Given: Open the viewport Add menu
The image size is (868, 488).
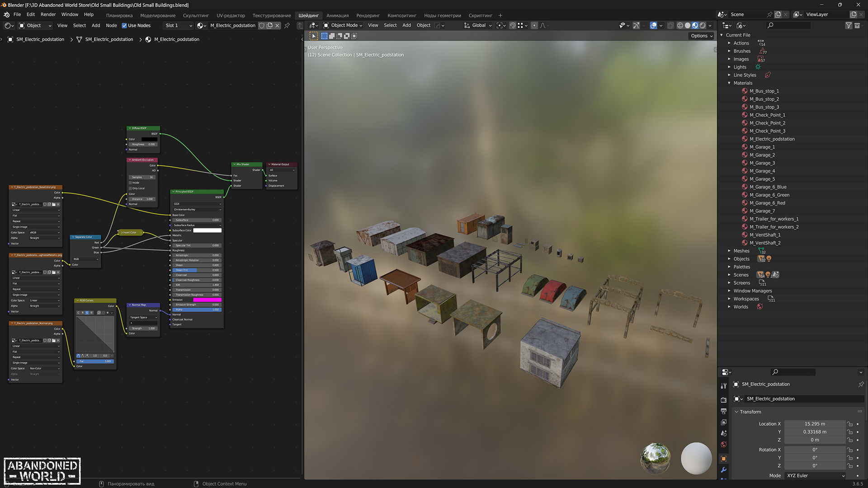Looking at the screenshot, I should click(406, 26).
